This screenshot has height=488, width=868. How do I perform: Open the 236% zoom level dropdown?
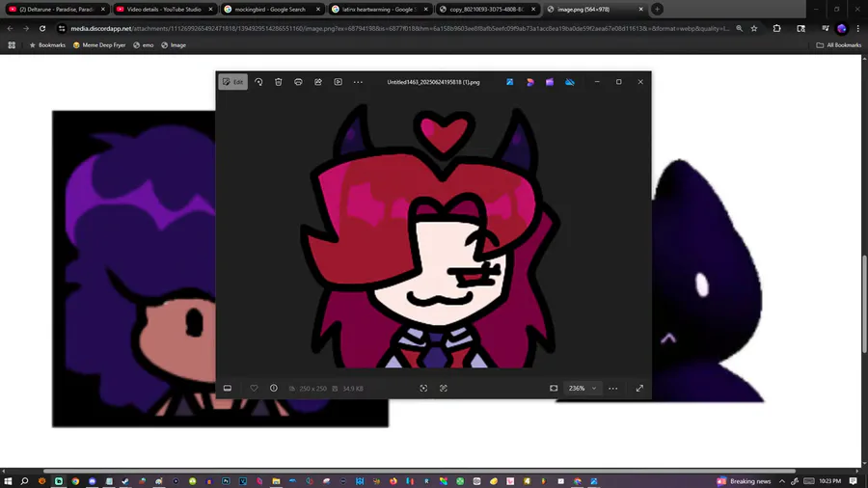pyautogui.click(x=583, y=389)
